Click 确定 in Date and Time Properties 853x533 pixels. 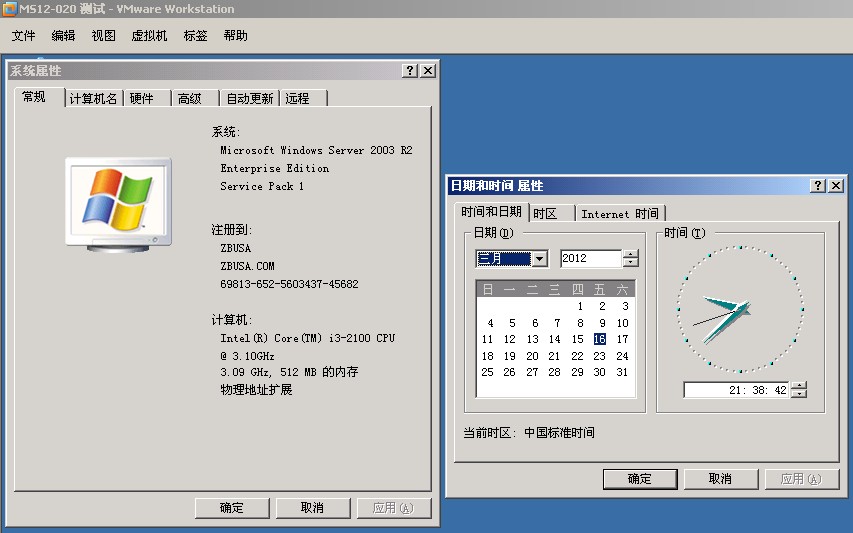(640, 479)
